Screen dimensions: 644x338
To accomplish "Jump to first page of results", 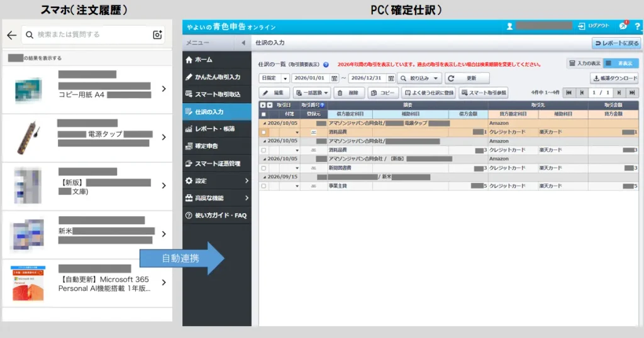I will pyautogui.click(x=569, y=93).
